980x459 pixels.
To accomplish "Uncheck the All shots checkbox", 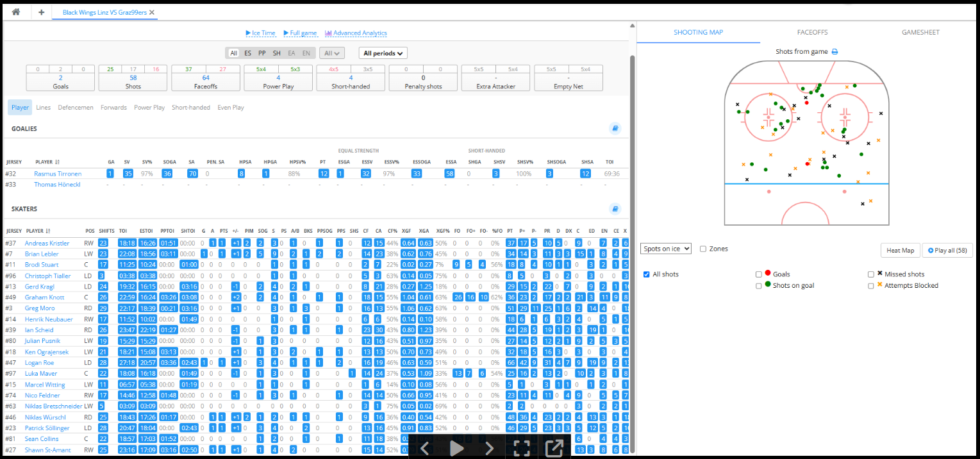I will pos(646,274).
